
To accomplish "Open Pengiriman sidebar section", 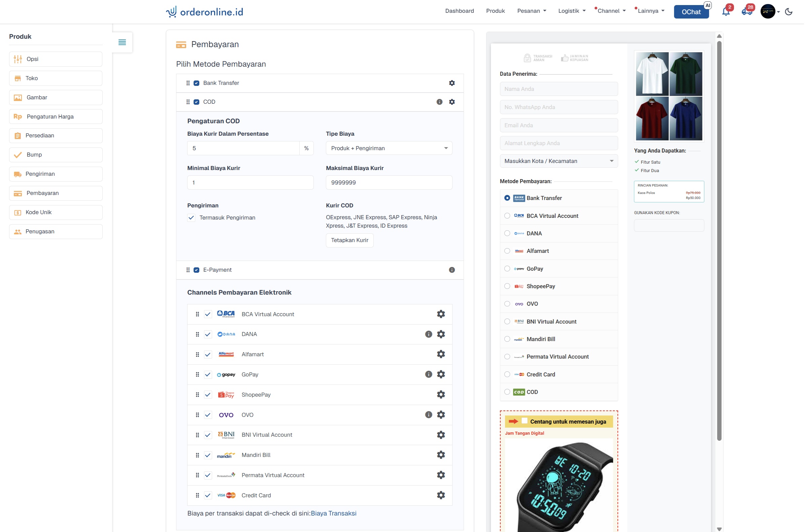I will pos(56,174).
